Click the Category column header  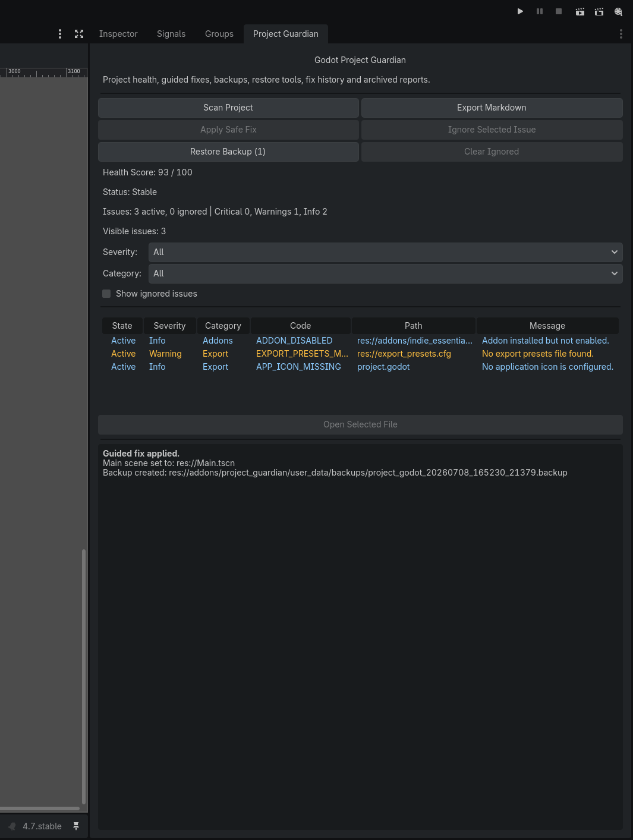(223, 326)
